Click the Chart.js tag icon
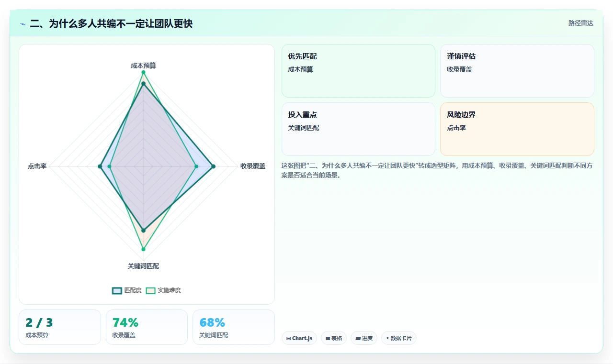 288,338
